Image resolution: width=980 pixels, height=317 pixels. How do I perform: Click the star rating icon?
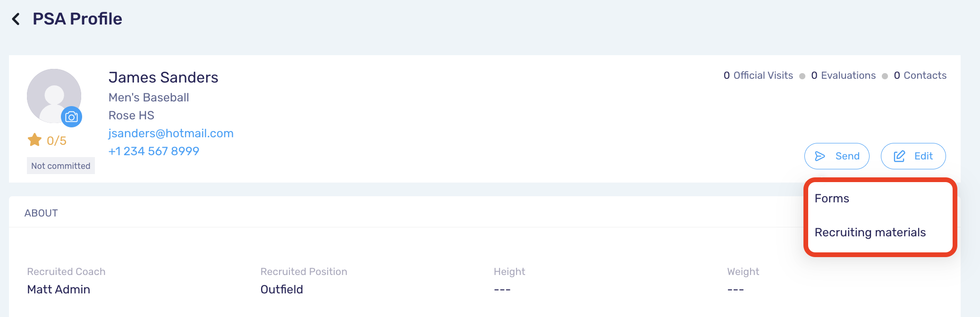(34, 140)
